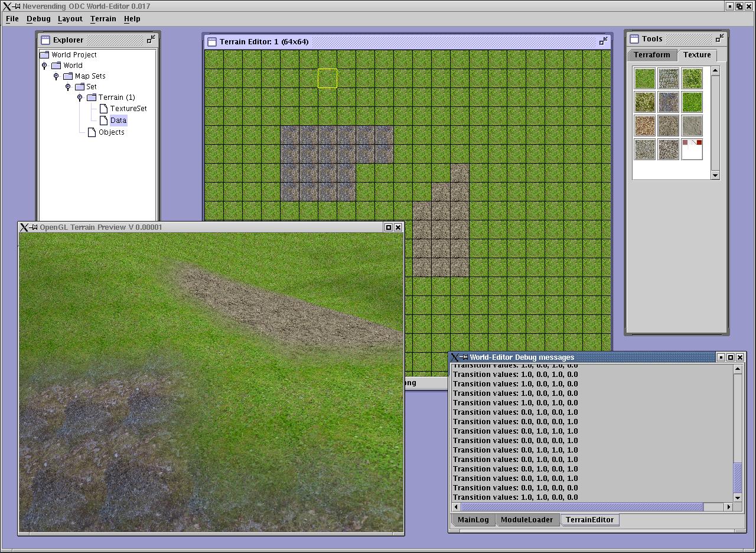The image size is (756, 553).
Task: Maximize the World-Editor Debug messages window
Action: point(731,357)
